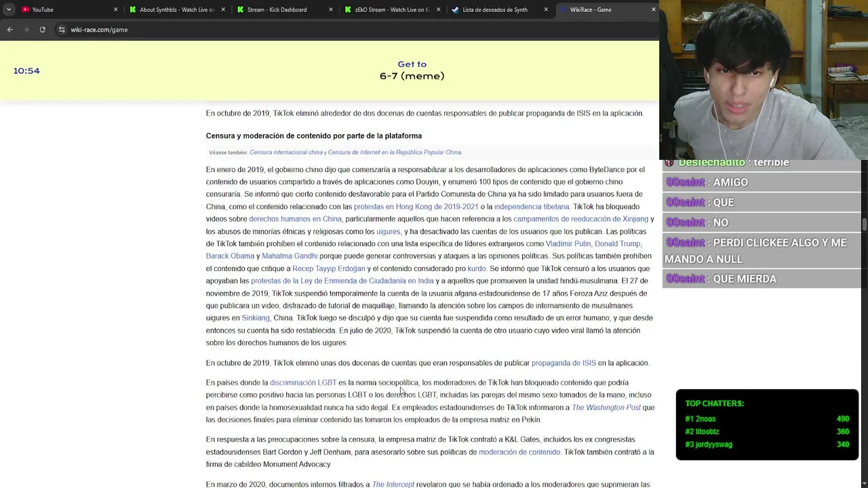Click chat message AMIGO from 00saint
Screen dimensions: 868x488
point(762,182)
